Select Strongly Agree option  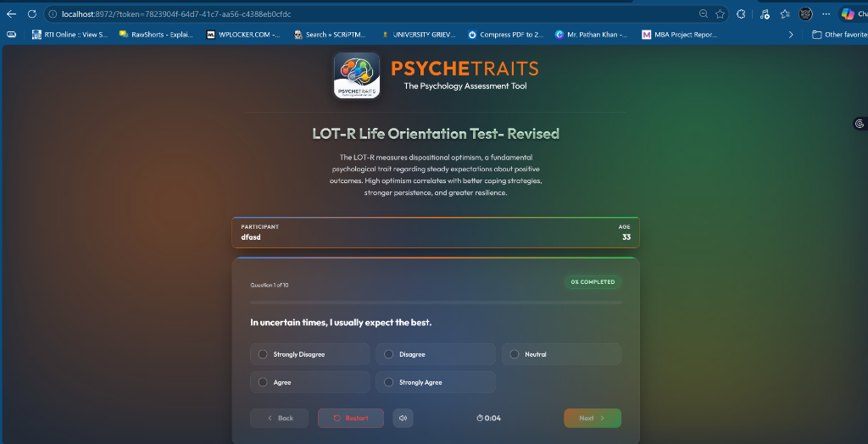(436, 382)
